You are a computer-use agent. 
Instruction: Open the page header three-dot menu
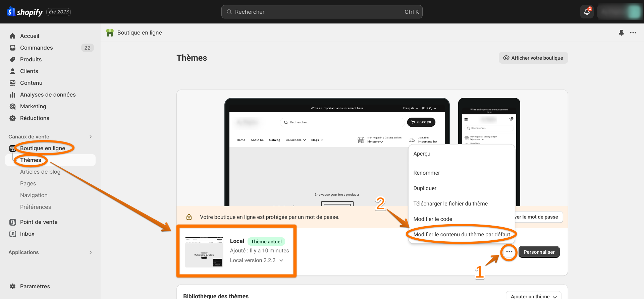click(633, 33)
